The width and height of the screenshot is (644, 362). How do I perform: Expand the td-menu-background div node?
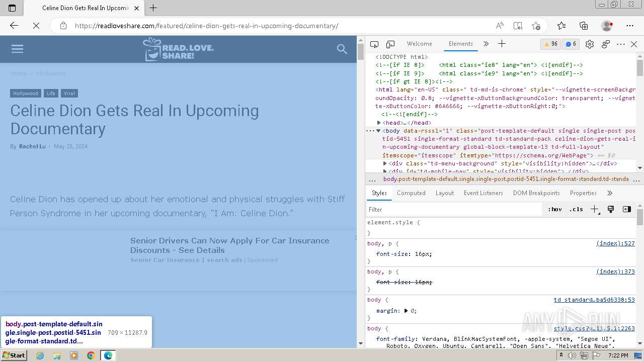click(x=385, y=163)
